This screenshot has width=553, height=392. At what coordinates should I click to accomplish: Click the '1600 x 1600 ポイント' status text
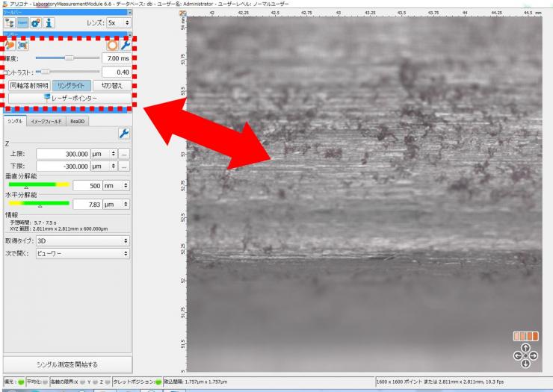[x=399, y=382]
